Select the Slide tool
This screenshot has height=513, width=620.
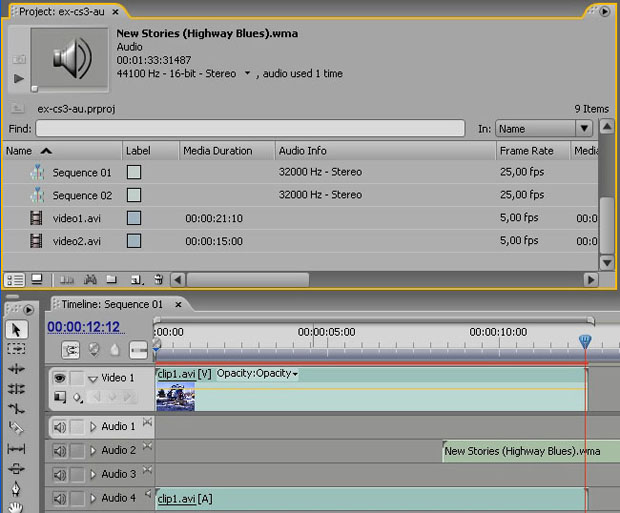coord(16,469)
